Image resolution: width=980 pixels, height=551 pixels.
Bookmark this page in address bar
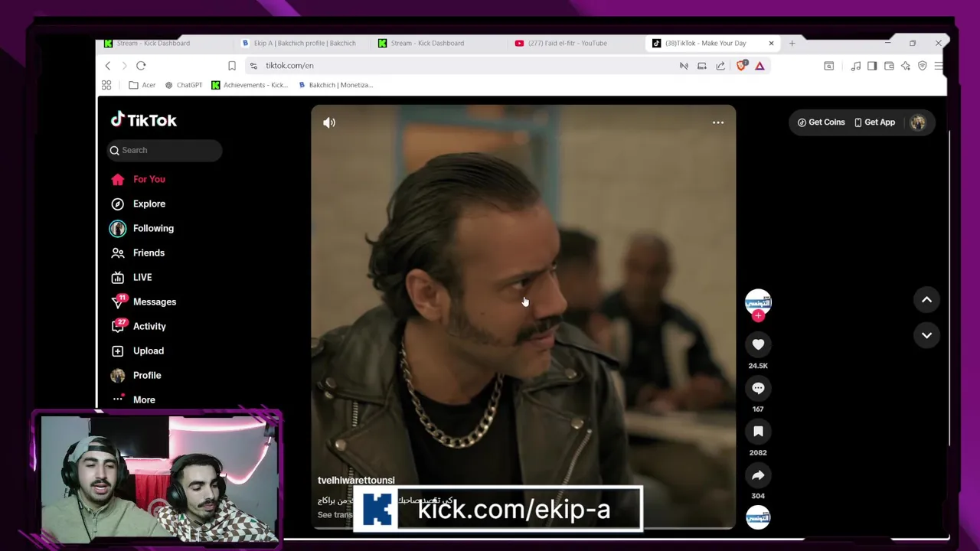click(x=232, y=66)
